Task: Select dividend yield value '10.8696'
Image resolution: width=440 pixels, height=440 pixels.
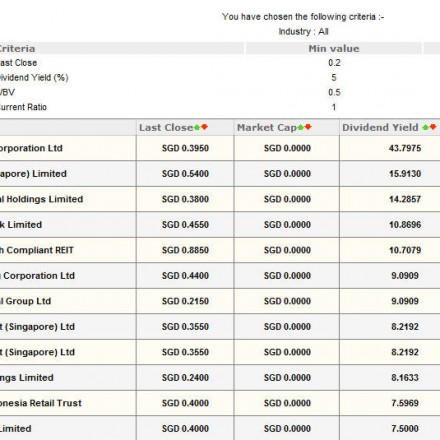Action: click(405, 225)
